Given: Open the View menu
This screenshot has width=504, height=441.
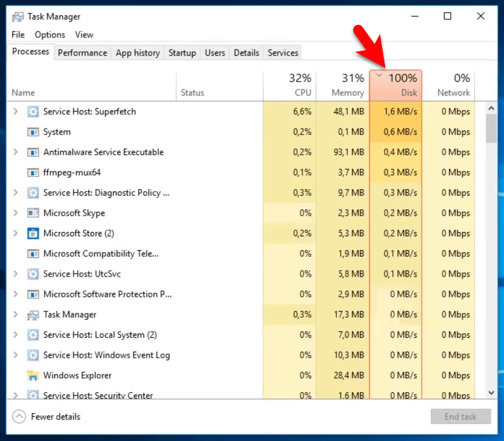Looking at the screenshot, I should point(85,34).
